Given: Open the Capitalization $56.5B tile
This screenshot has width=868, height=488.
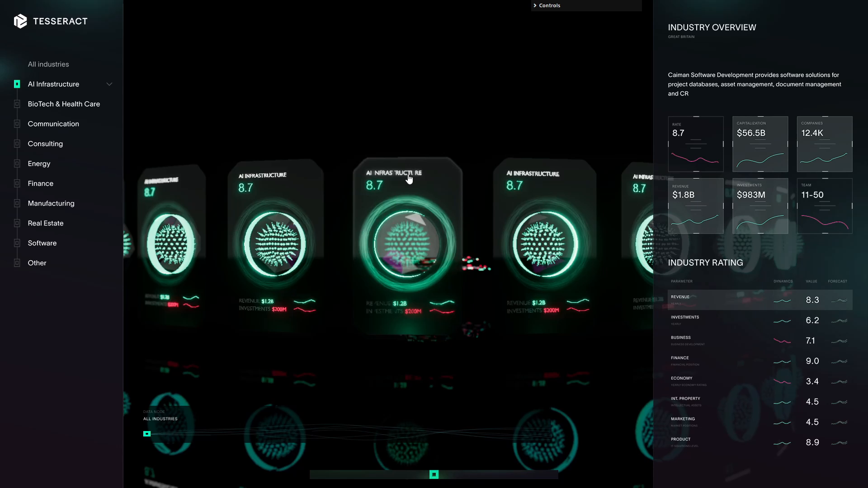Looking at the screenshot, I should pyautogui.click(x=760, y=144).
